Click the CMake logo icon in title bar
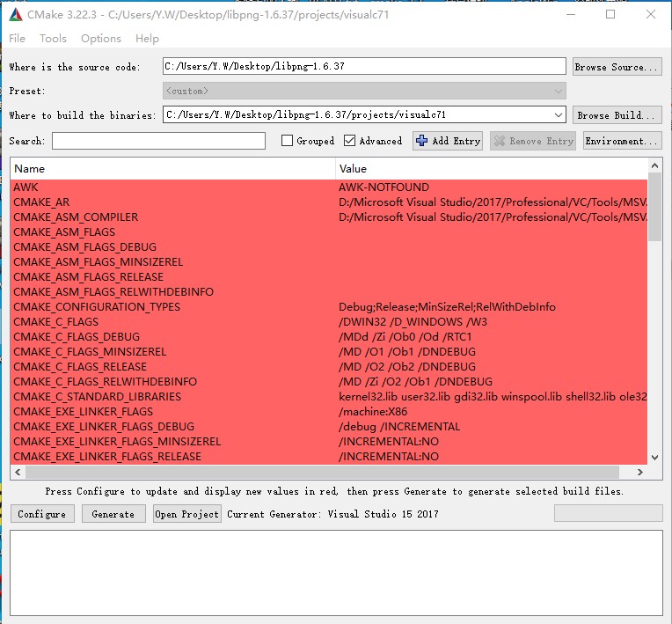 [x=16, y=15]
